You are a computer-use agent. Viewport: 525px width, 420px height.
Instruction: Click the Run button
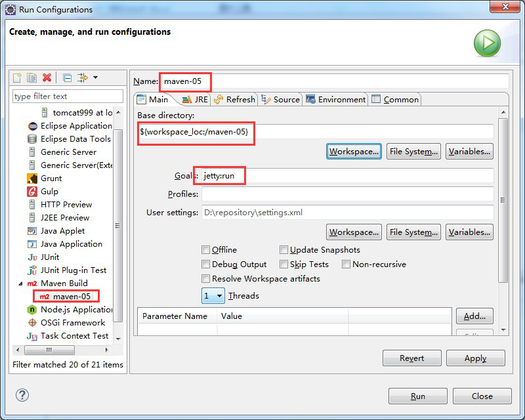point(418,396)
